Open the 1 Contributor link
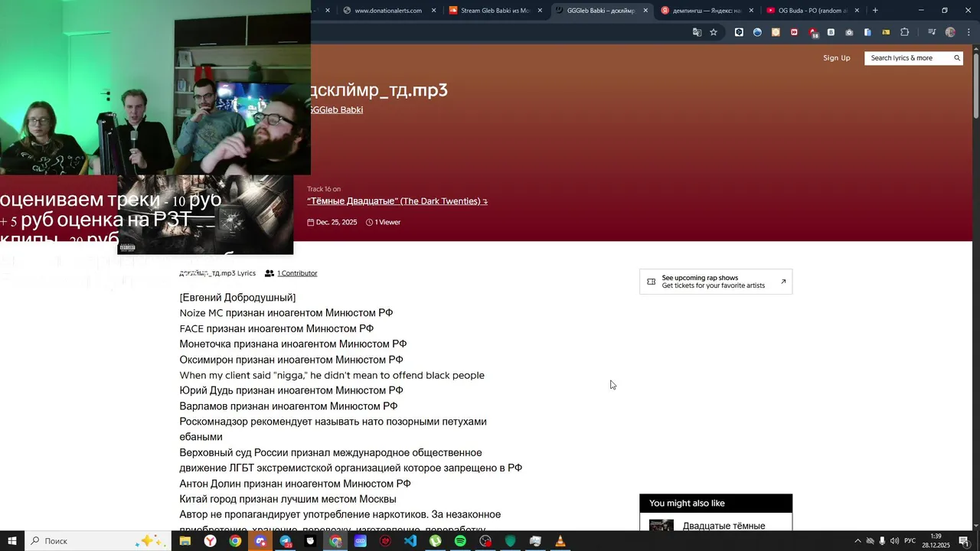980x551 pixels. click(297, 273)
